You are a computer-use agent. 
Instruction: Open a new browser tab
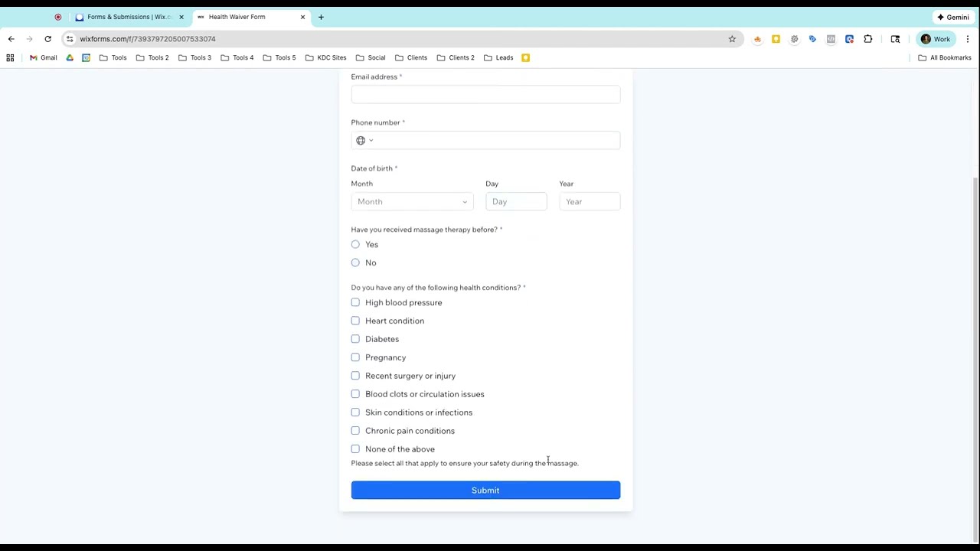click(x=321, y=17)
